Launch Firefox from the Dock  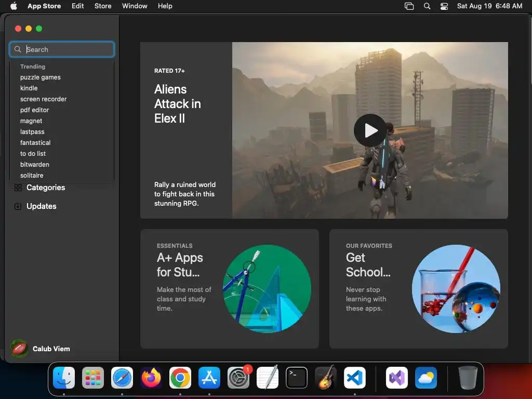151,378
